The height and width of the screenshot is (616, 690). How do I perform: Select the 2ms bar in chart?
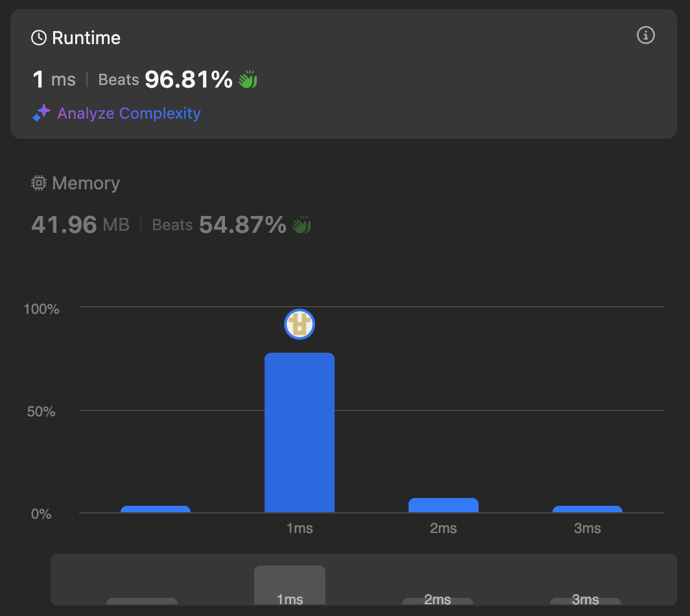tap(443, 505)
